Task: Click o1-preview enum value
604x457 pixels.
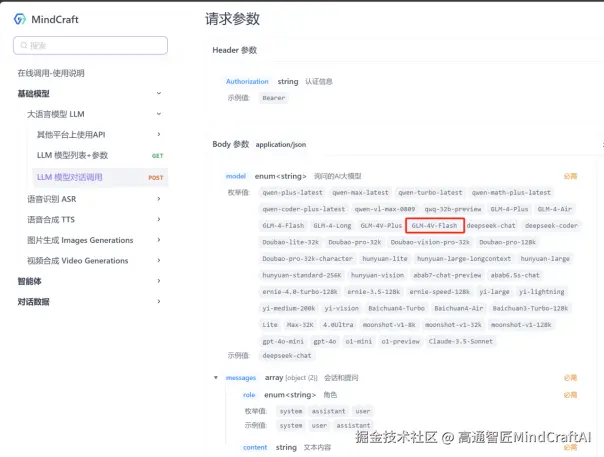Action: [400, 341]
